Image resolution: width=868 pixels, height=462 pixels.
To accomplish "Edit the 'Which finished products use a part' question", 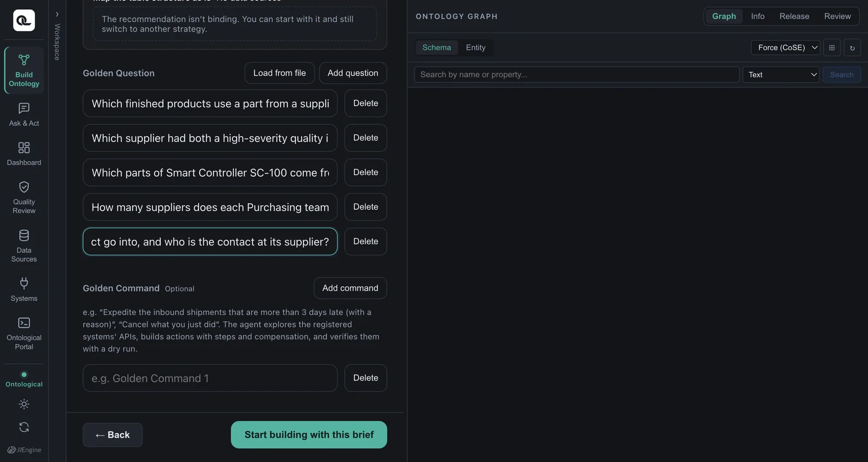I will [x=210, y=103].
